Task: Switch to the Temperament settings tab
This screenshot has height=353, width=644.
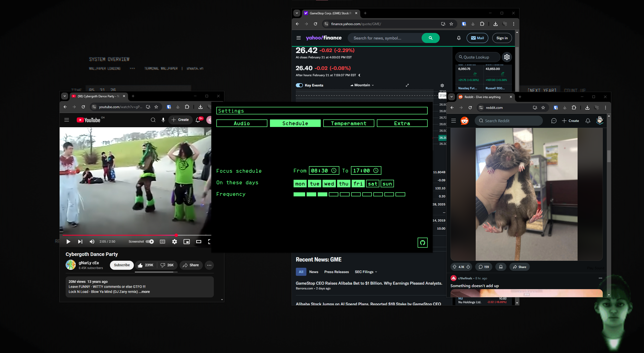Action: click(x=348, y=123)
